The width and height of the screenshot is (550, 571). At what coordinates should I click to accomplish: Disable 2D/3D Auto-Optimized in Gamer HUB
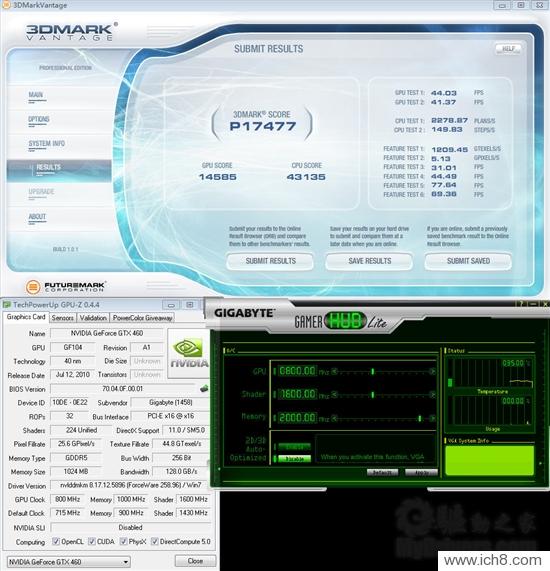[x=294, y=458]
